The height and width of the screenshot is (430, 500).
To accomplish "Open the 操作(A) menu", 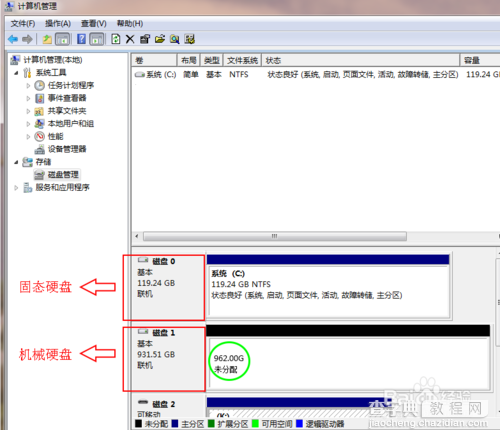I will 58,24.
